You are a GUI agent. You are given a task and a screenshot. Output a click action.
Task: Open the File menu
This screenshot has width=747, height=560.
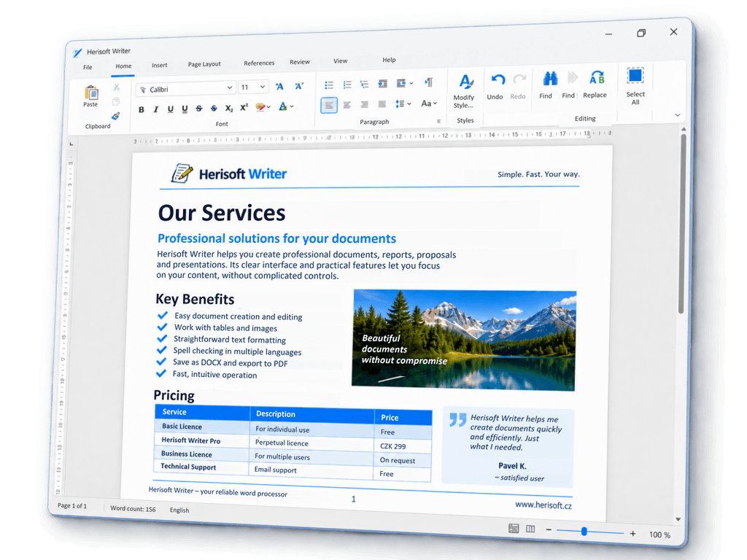(x=88, y=67)
